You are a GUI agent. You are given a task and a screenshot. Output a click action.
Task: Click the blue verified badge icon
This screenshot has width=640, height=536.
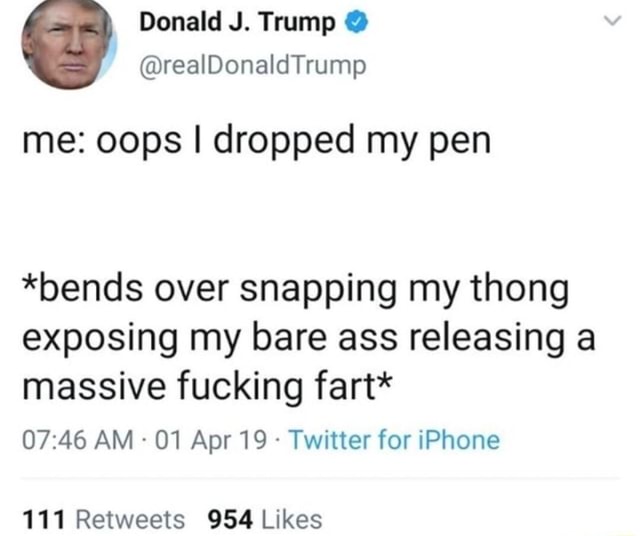click(357, 23)
